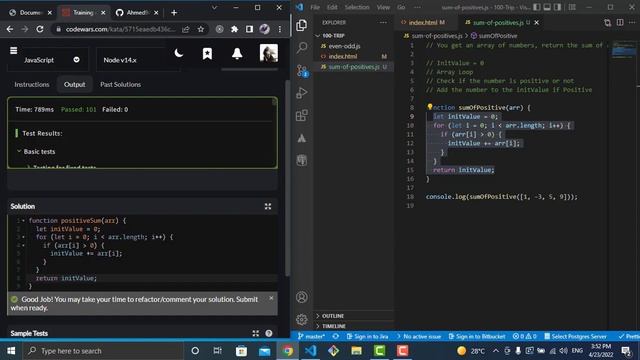This screenshot has width=640, height=360.
Task: Open Manage gear icon in VS Code
Action: coord(302,319)
